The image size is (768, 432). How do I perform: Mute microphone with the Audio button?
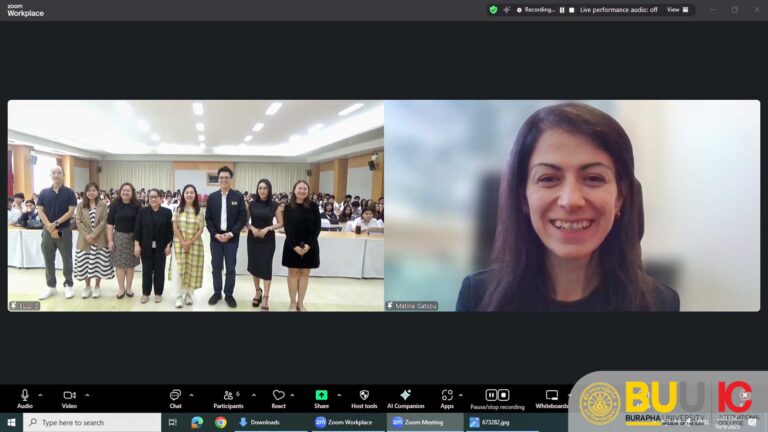[x=24, y=397]
